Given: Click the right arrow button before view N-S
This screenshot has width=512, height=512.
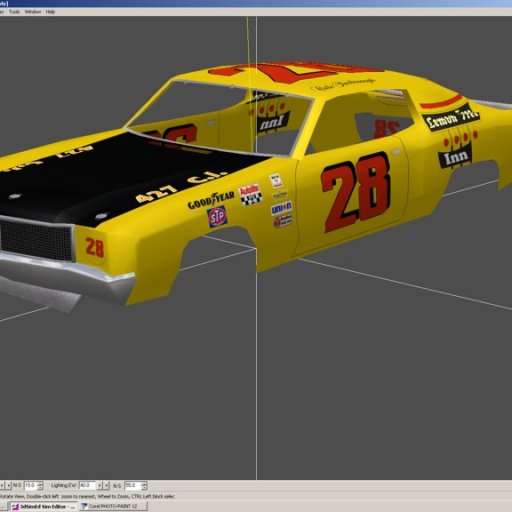Looking at the screenshot, I should [9, 485].
